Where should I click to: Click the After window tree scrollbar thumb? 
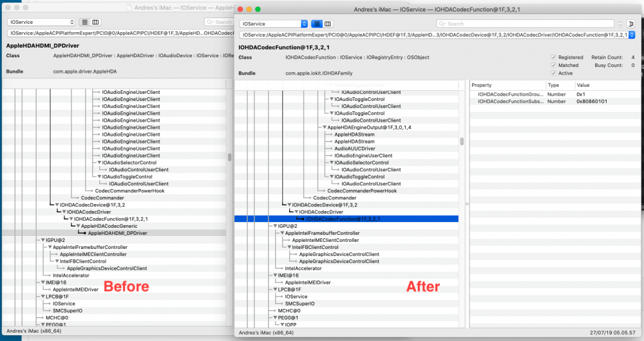pyautogui.click(x=462, y=142)
